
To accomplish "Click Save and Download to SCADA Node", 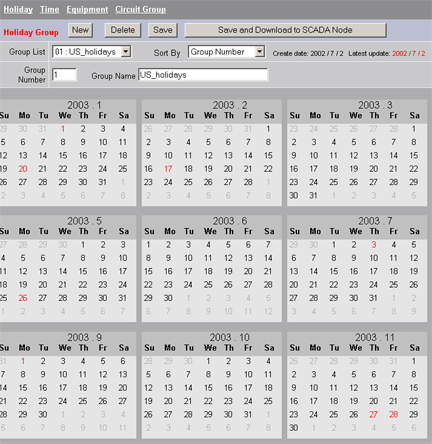I will tap(285, 30).
